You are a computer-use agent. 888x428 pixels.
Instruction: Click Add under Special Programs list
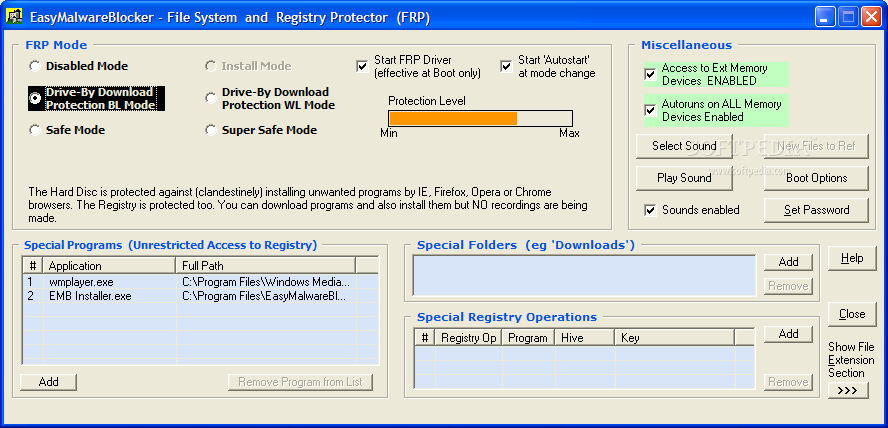[48, 382]
